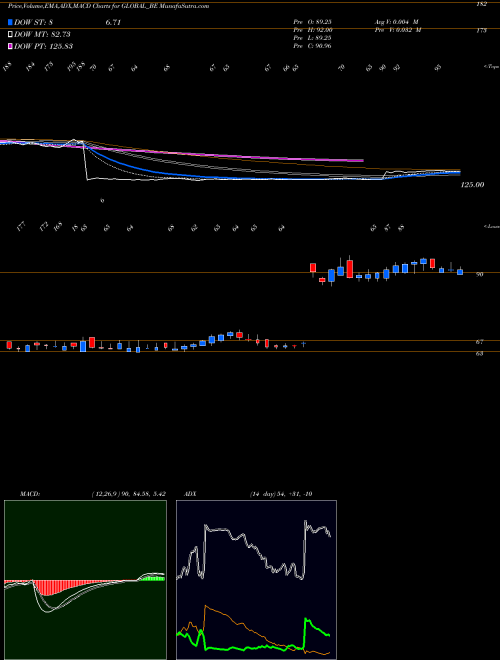Click the 'Pre O: 89.25' open value
Viewport: 500px width, 660px height.
tap(313, 22)
